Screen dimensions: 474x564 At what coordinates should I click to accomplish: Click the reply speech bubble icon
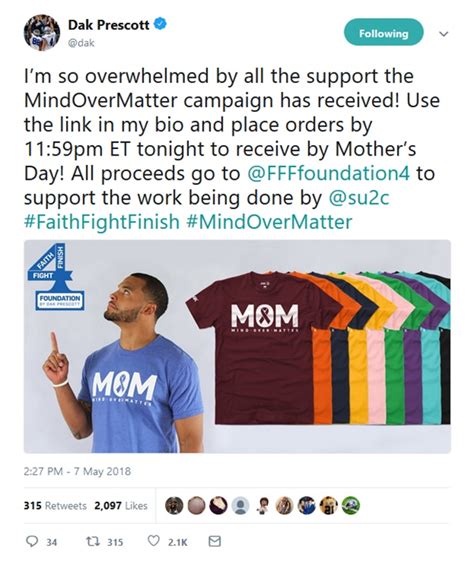point(33,541)
